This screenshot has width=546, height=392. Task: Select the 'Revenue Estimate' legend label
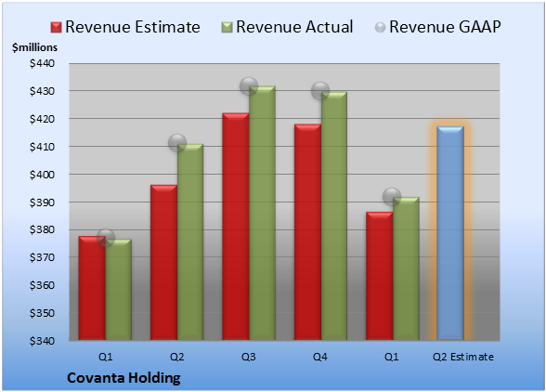click(133, 27)
